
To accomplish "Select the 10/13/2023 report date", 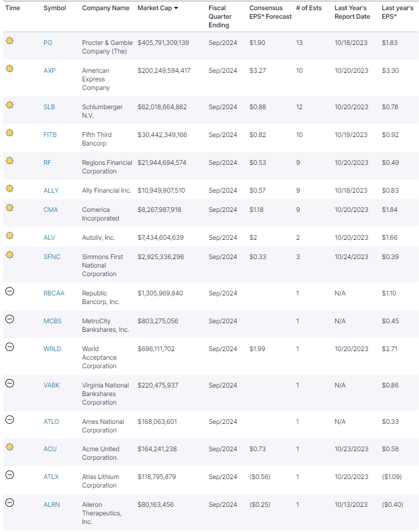I will click(x=351, y=505).
